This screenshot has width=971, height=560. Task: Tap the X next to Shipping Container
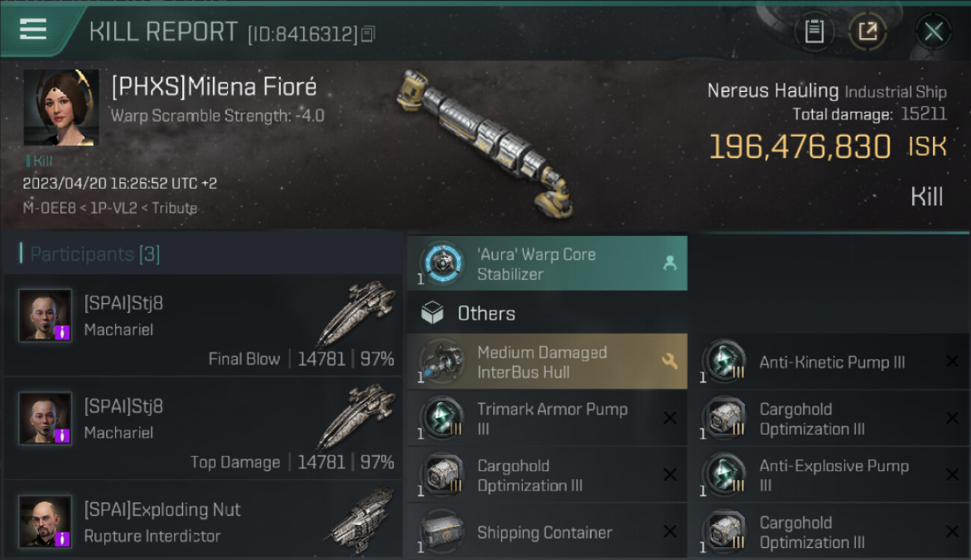coord(669,532)
